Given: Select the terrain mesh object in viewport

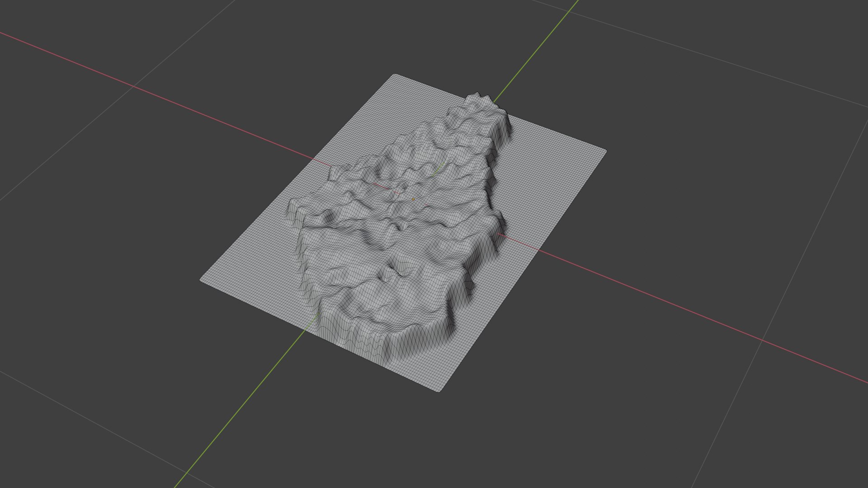Looking at the screenshot, I should [x=403, y=233].
